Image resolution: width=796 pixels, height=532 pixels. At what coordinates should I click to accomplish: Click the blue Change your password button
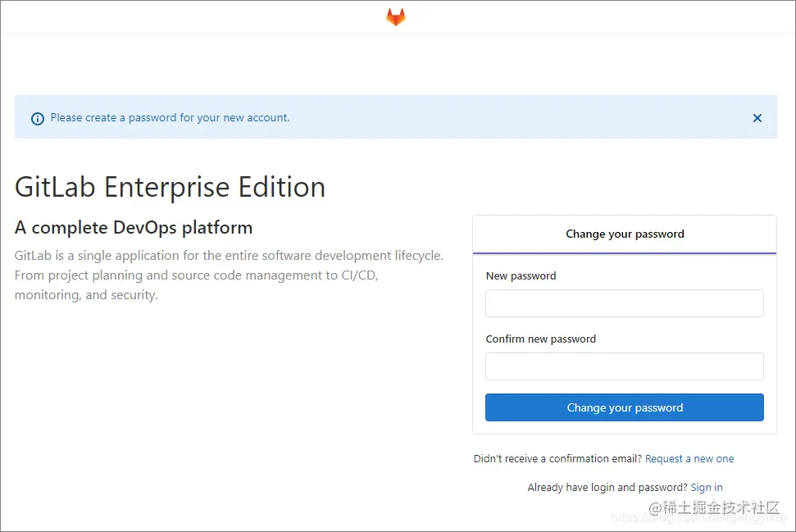[x=624, y=407]
